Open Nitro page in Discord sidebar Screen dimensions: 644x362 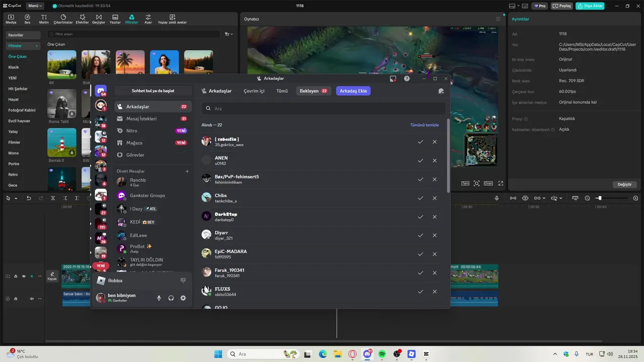click(x=153, y=131)
